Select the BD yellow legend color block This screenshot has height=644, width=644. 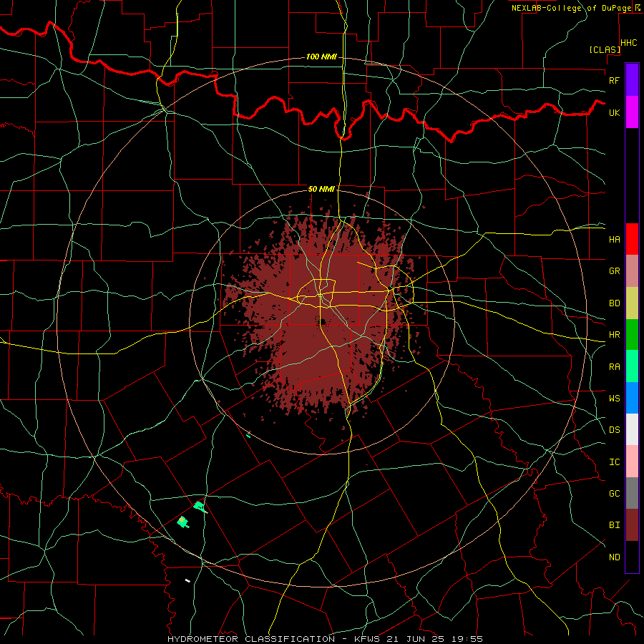pos(632,303)
